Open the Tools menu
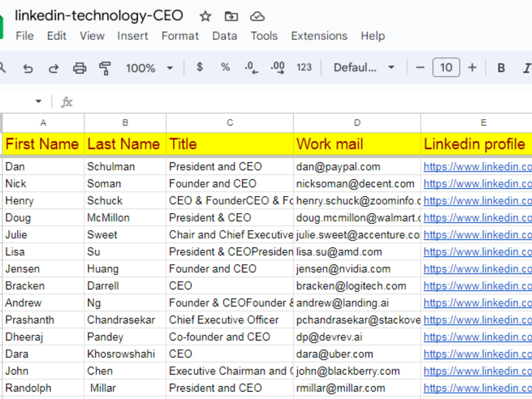This screenshot has width=532, height=399. pos(264,36)
